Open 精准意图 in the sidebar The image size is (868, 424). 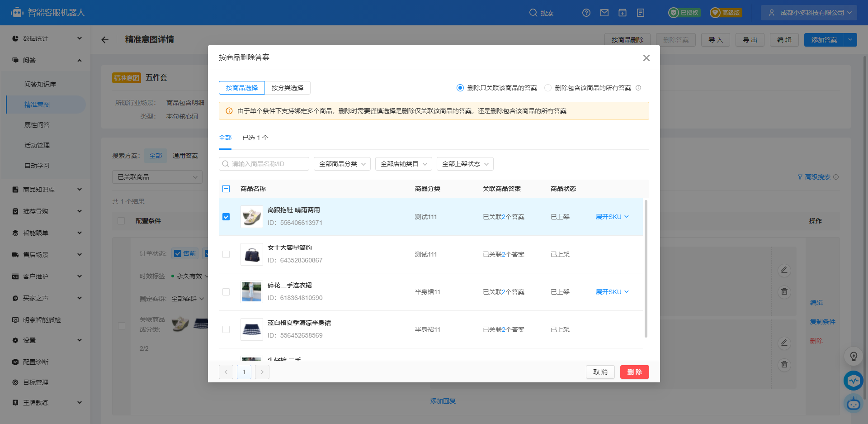[37, 105]
